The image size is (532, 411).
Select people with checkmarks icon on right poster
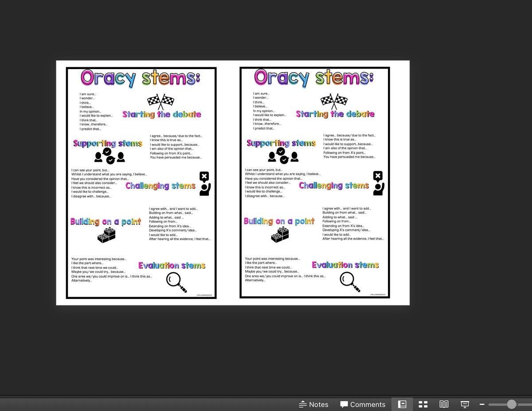(283, 156)
